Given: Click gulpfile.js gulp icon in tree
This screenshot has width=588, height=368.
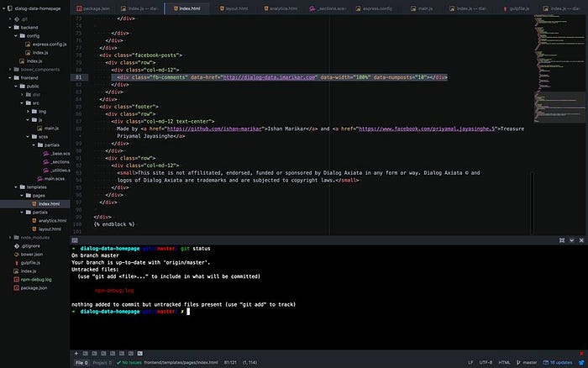Looking at the screenshot, I should [x=17, y=263].
